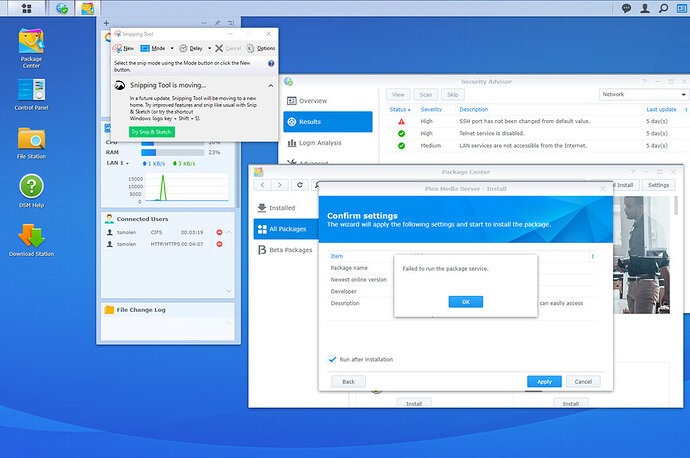Open Download Station desktop shortcut
The image size is (690, 458).
(31, 240)
